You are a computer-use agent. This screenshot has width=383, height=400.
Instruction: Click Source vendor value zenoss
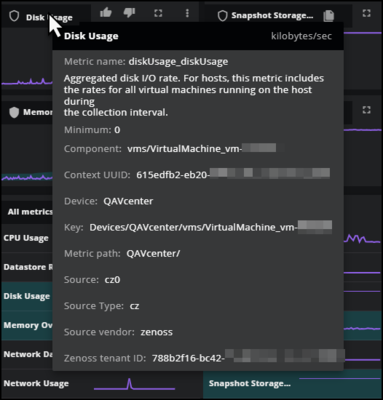tap(156, 332)
